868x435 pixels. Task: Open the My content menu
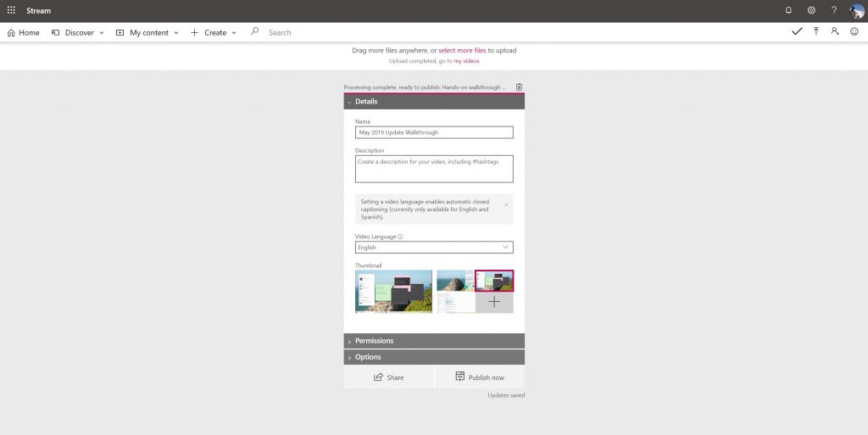point(147,33)
